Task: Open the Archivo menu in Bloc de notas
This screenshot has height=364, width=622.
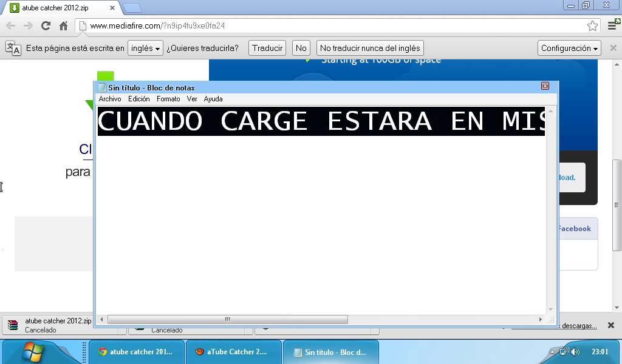Action: (110, 99)
